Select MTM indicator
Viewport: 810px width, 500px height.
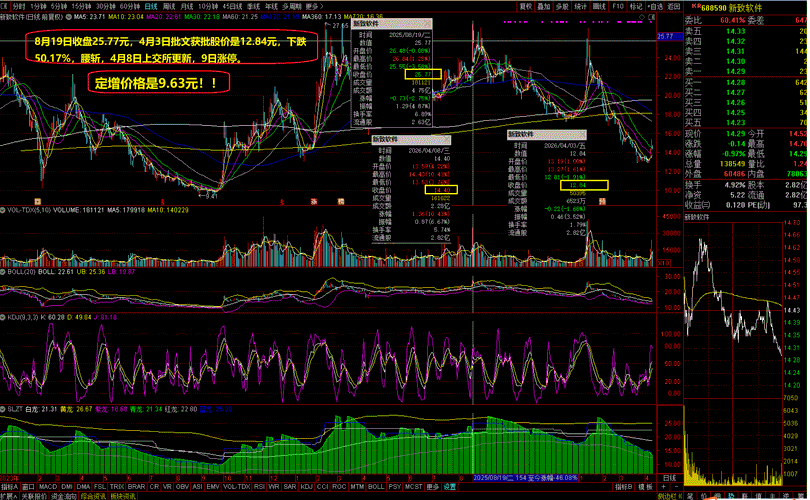click(357, 487)
